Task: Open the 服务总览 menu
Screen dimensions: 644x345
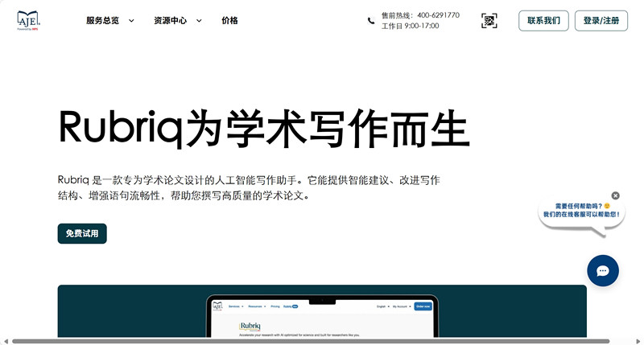Action: tap(103, 21)
